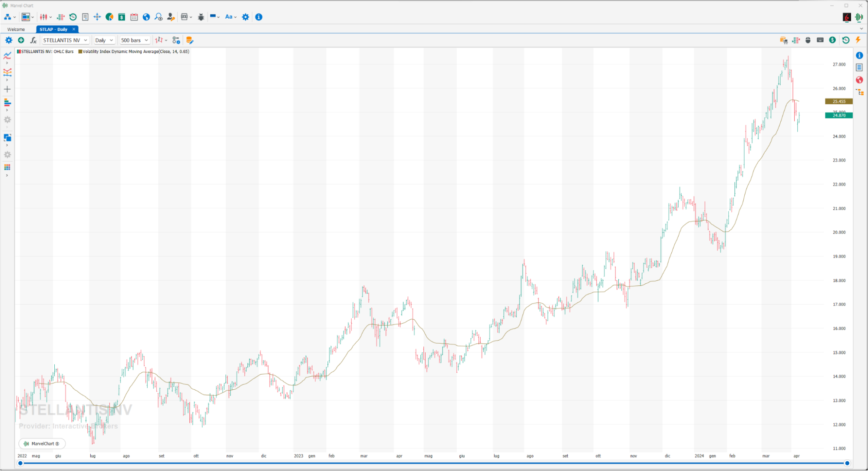868x471 pixels.
Task: Click the blue globe icon in main toolbar
Action: (x=146, y=17)
